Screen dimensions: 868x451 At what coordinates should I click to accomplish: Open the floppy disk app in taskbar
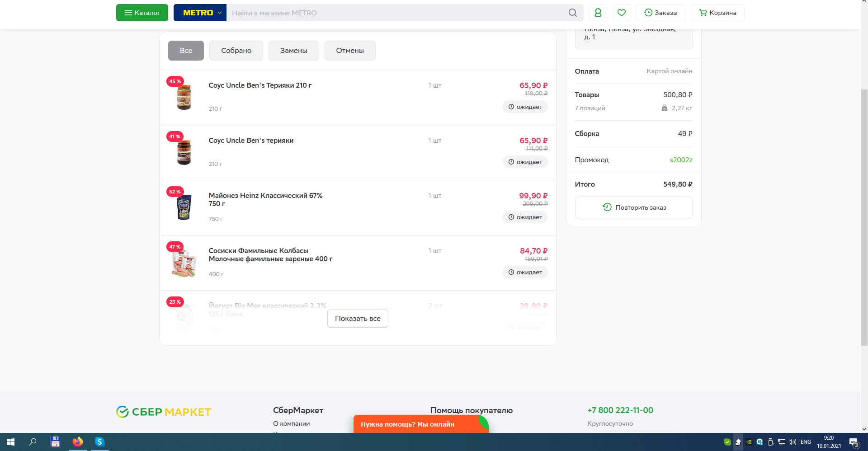pyautogui.click(x=55, y=442)
